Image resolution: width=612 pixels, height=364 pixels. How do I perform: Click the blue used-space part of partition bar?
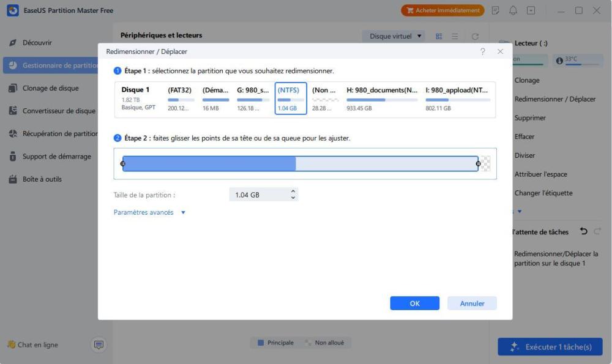pyautogui.click(x=209, y=163)
